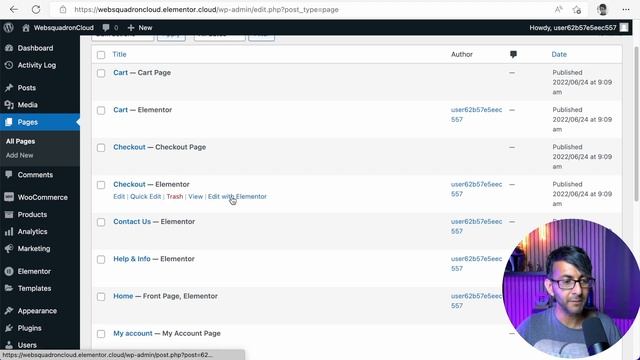Click the browser address bar URL

207,9
